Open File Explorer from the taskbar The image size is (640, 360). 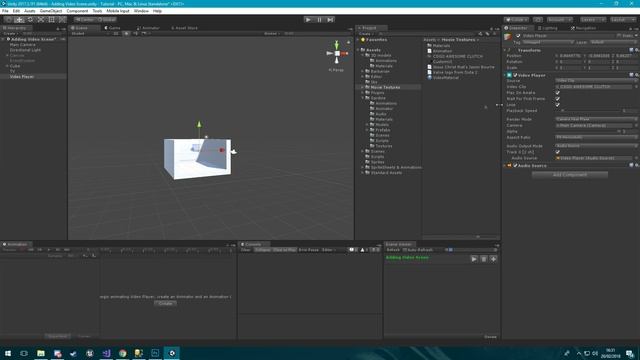tap(41, 353)
